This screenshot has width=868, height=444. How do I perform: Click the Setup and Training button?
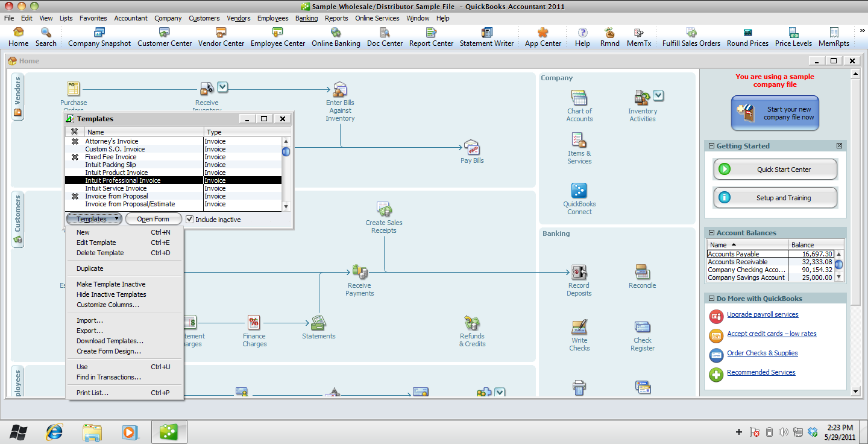(775, 198)
